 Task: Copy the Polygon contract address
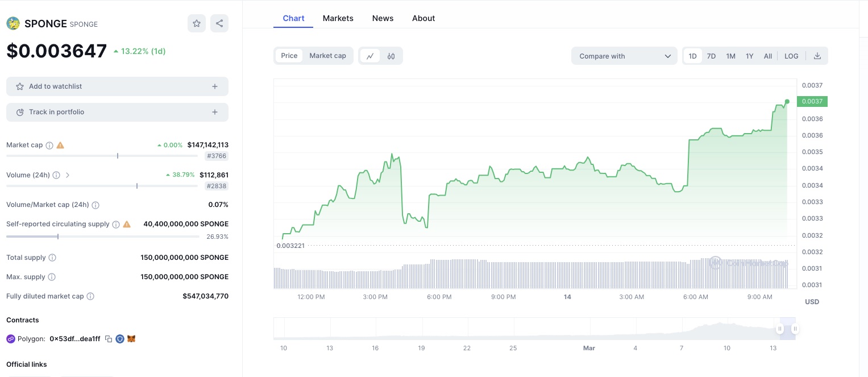click(109, 339)
